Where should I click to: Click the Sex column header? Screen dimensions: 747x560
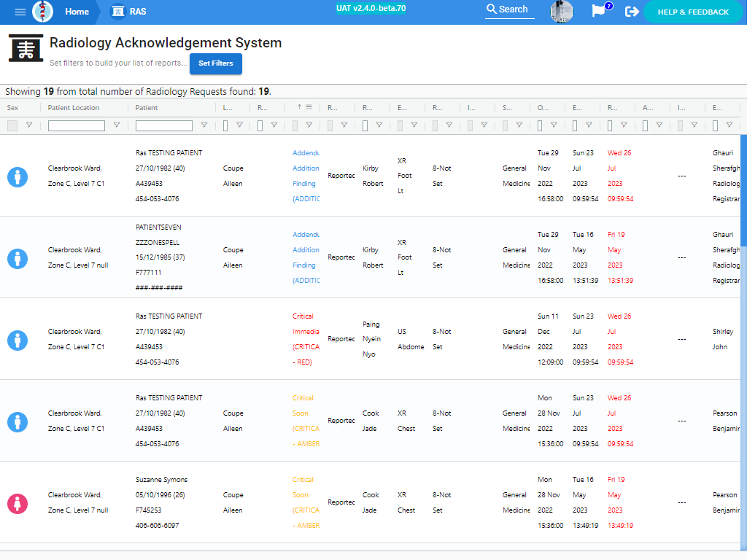point(13,108)
